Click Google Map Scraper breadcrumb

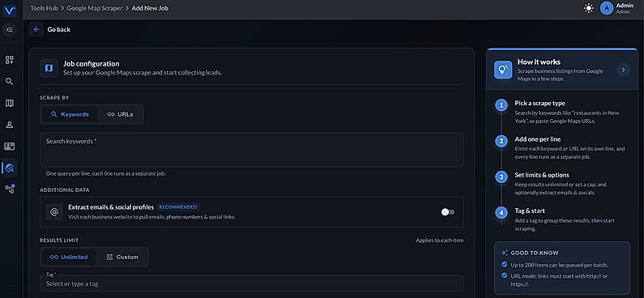coord(95,8)
